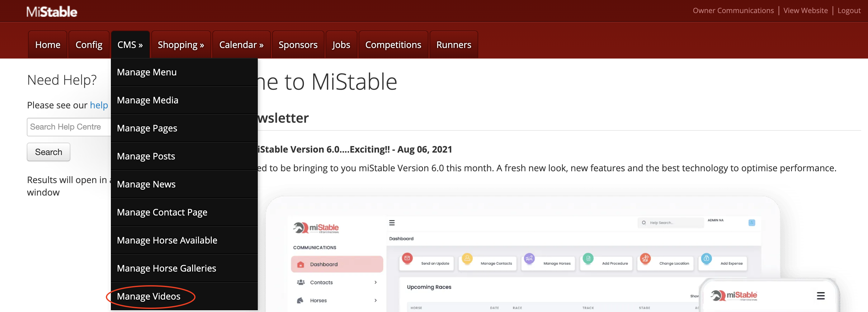
Task: Open the Runners tab
Action: 453,45
